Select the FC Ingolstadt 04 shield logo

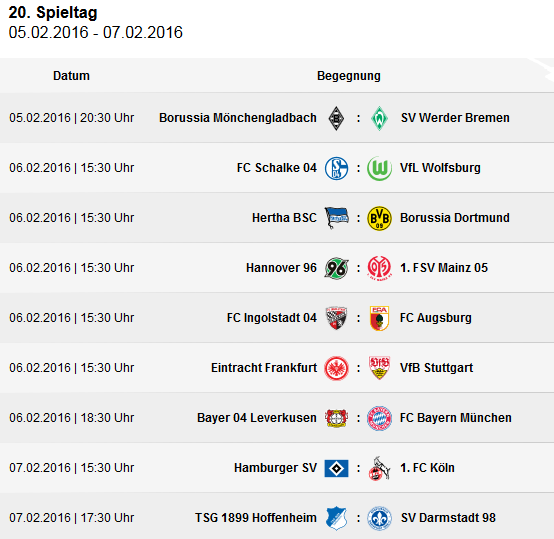point(336,318)
